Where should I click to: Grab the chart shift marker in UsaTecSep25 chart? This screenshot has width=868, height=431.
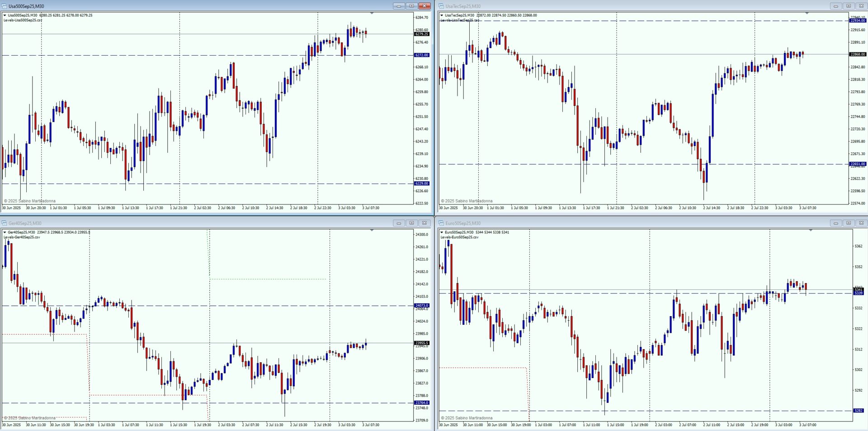(x=807, y=14)
